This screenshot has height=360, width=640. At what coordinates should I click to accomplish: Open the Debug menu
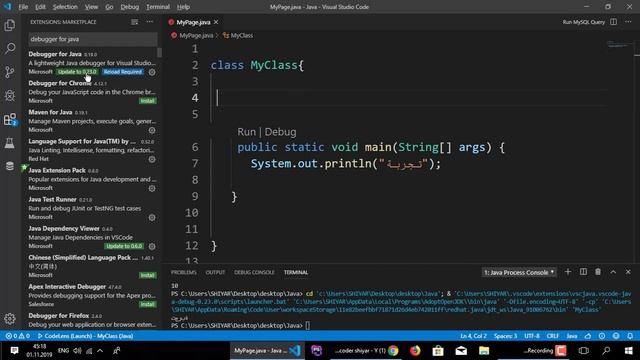(x=130, y=7)
